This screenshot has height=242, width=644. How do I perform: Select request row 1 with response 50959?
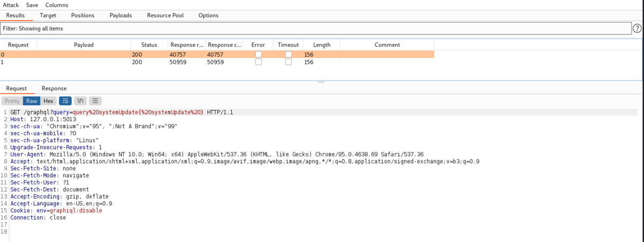click(217, 62)
